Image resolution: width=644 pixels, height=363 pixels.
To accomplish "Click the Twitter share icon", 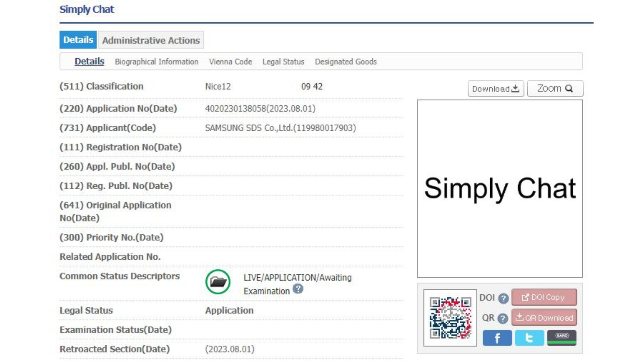I will [x=529, y=338].
